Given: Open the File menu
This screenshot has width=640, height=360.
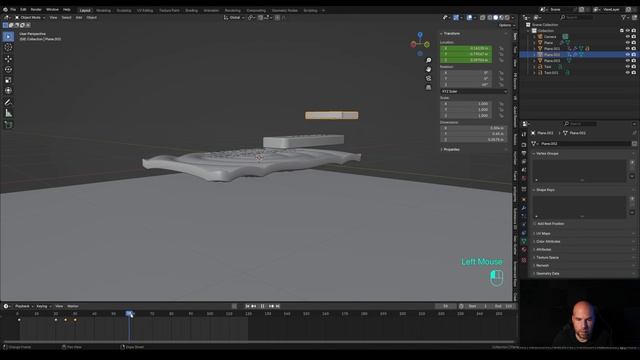Looking at the screenshot, I should pyautogui.click(x=13, y=10).
